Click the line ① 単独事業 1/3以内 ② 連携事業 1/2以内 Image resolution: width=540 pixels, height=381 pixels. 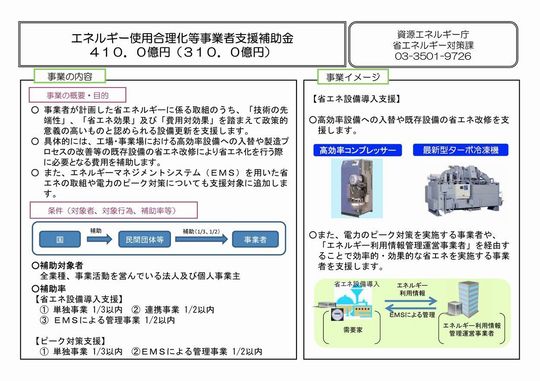pyautogui.click(x=127, y=310)
